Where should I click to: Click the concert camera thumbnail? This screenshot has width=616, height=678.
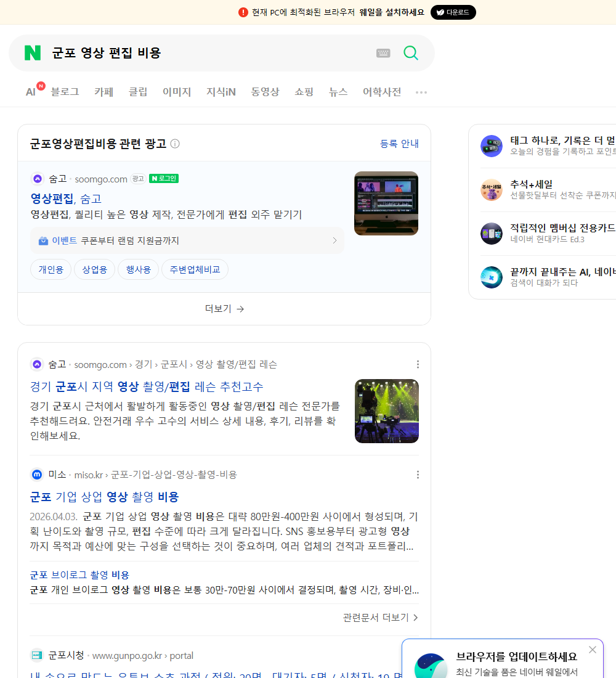[x=386, y=411]
